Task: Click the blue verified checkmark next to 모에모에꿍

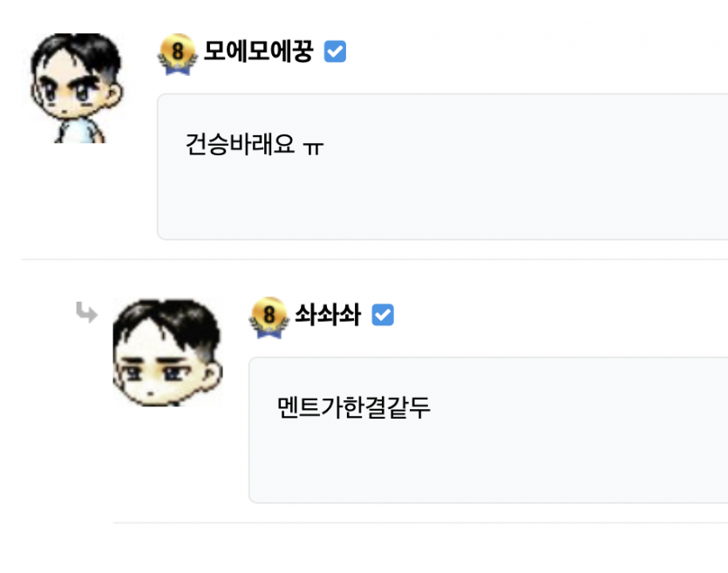Action: click(x=335, y=52)
